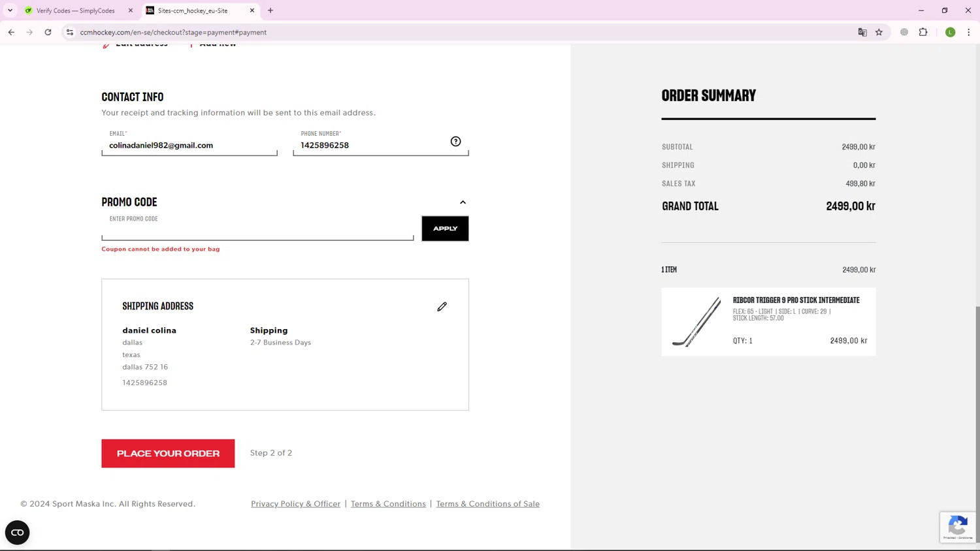Bookmark this page with star icon
Screen dimensions: 980x551
coord(879,32)
